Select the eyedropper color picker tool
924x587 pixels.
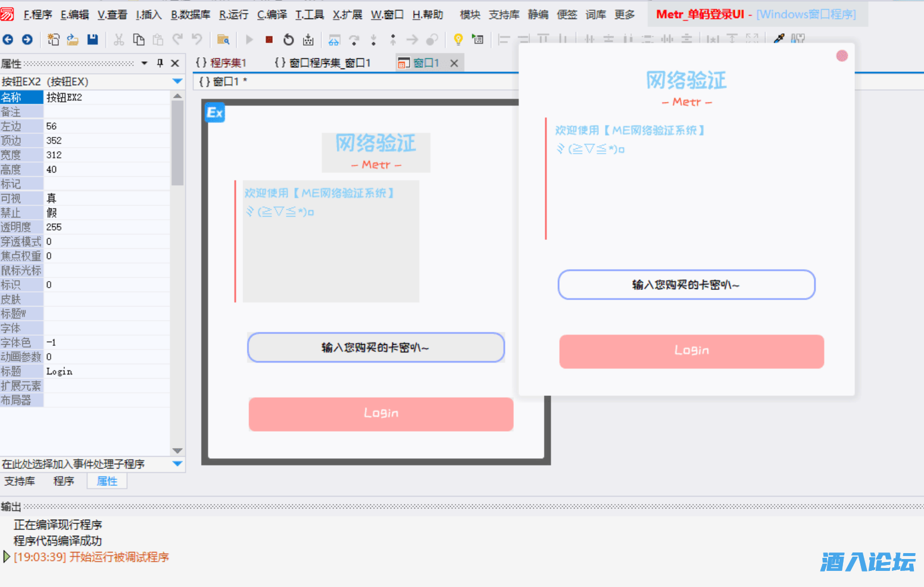779,39
